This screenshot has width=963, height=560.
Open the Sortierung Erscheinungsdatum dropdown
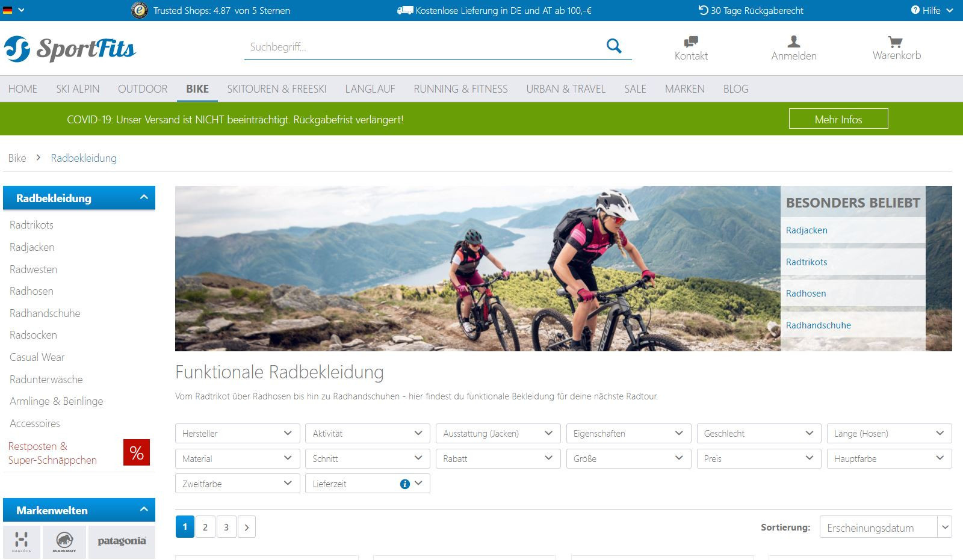point(885,528)
